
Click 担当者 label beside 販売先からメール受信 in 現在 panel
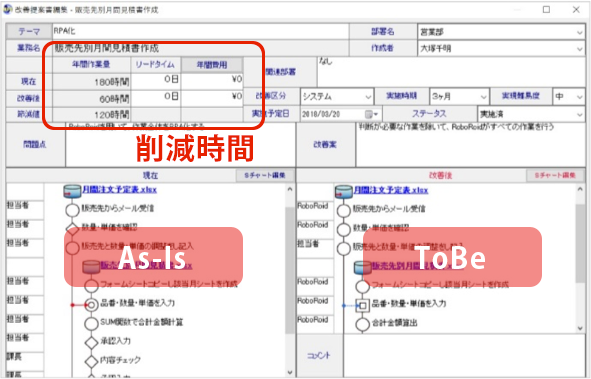(17, 205)
